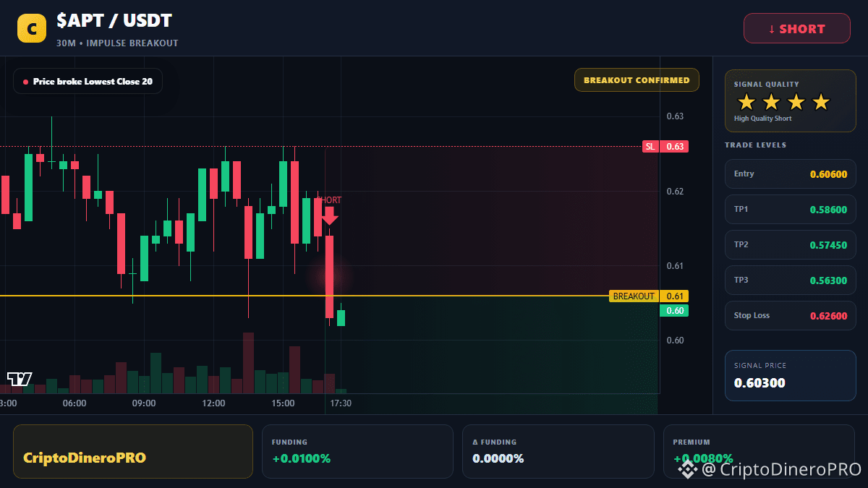
Task: Click the last small green candle
Action: pos(341,317)
